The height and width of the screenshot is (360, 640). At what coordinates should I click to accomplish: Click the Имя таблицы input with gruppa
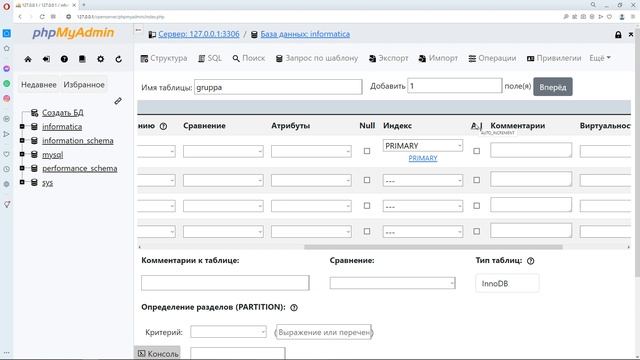[x=278, y=87]
